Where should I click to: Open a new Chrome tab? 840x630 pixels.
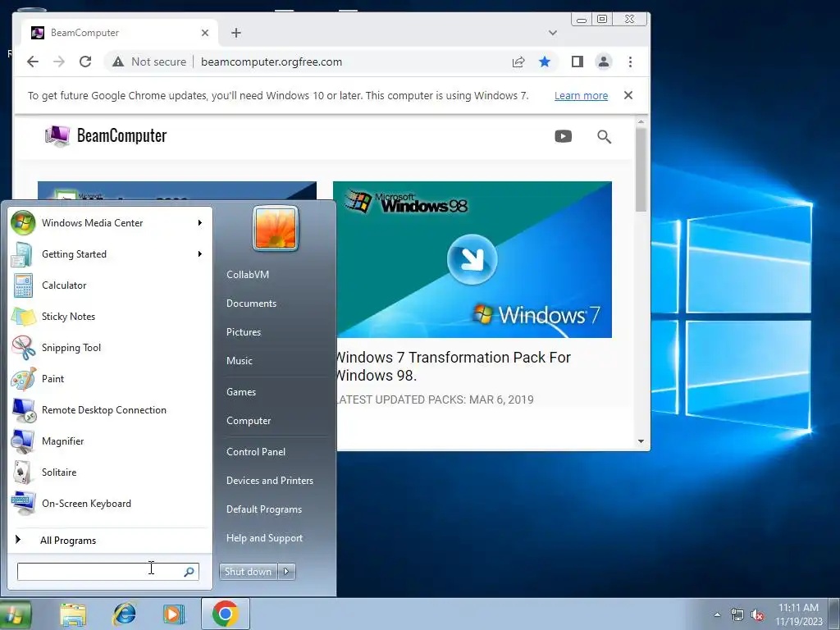tap(236, 33)
